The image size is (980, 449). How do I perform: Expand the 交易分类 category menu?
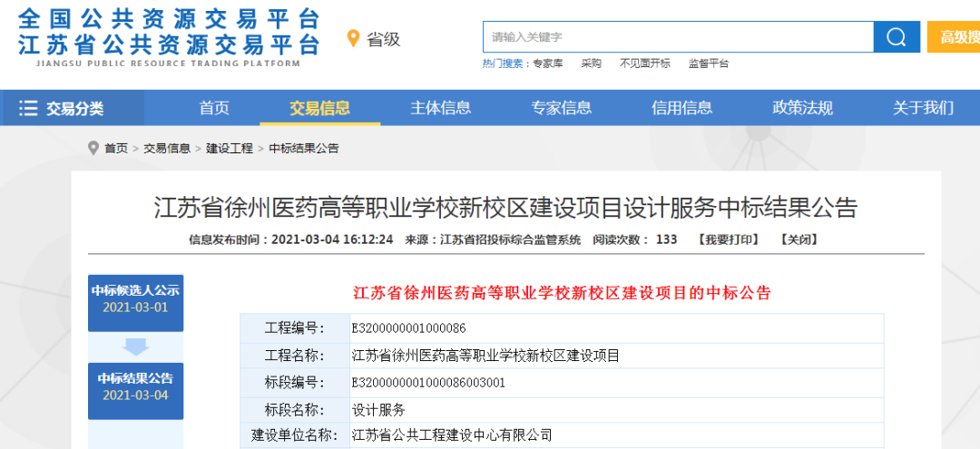coord(72,108)
